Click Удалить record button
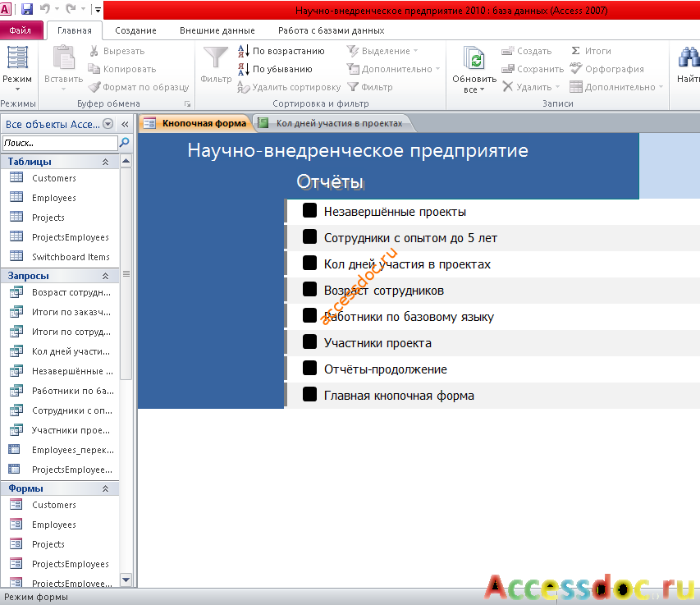This screenshot has height=605, width=700. (531, 87)
